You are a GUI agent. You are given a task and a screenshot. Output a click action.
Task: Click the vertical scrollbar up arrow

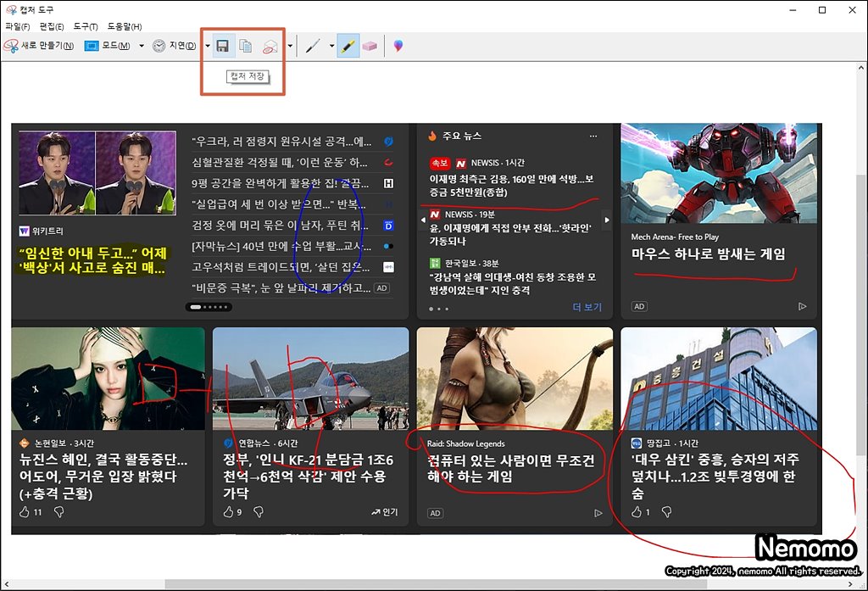tap(861, 68)
